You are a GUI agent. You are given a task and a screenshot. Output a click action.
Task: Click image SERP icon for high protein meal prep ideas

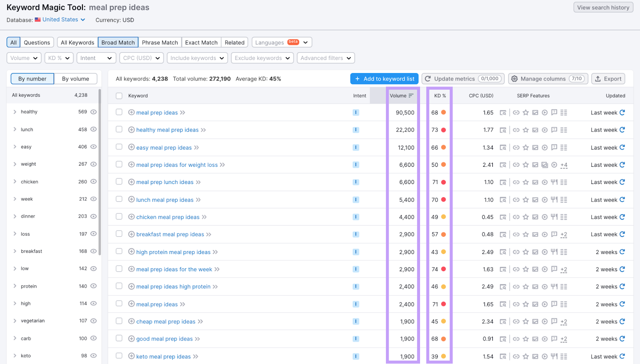(535, 252)
